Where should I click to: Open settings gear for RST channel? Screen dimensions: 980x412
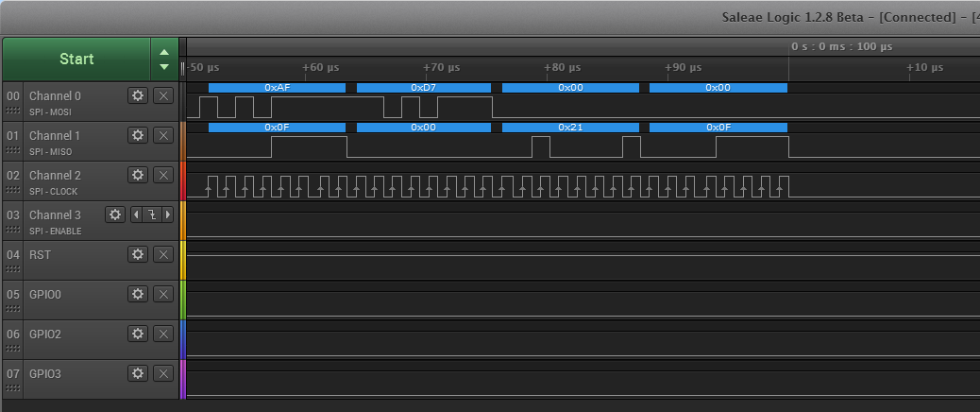[x=138, y=254]
